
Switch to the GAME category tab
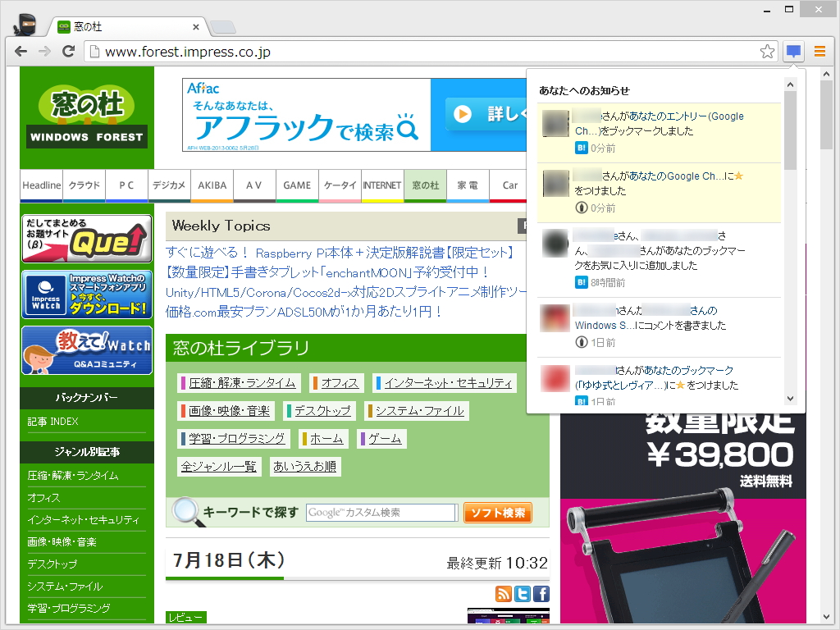pyautogui.click(x=297, y=185)
